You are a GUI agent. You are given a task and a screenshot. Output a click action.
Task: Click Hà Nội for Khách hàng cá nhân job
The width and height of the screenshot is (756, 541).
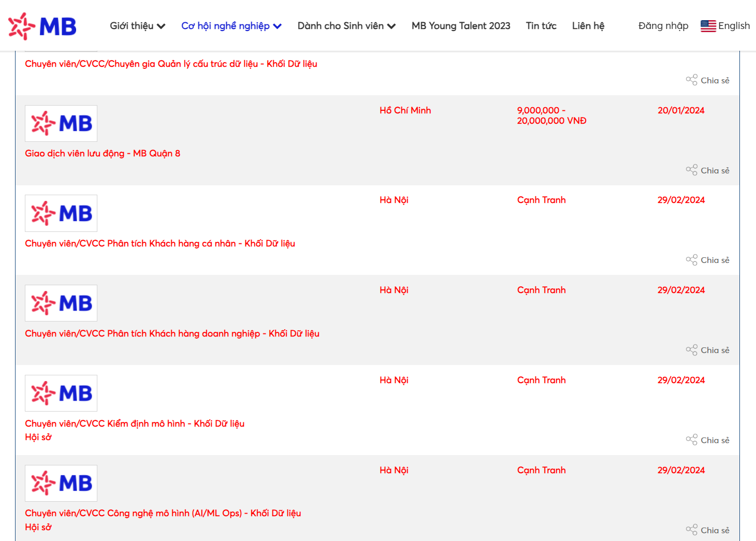point(394,200)
